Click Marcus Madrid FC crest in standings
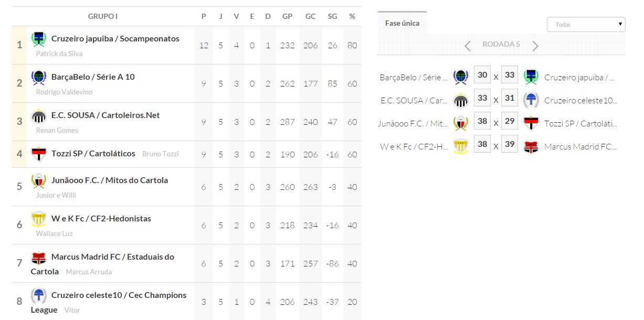This screenshot has height=320, width=644. (x=39, y=258)
